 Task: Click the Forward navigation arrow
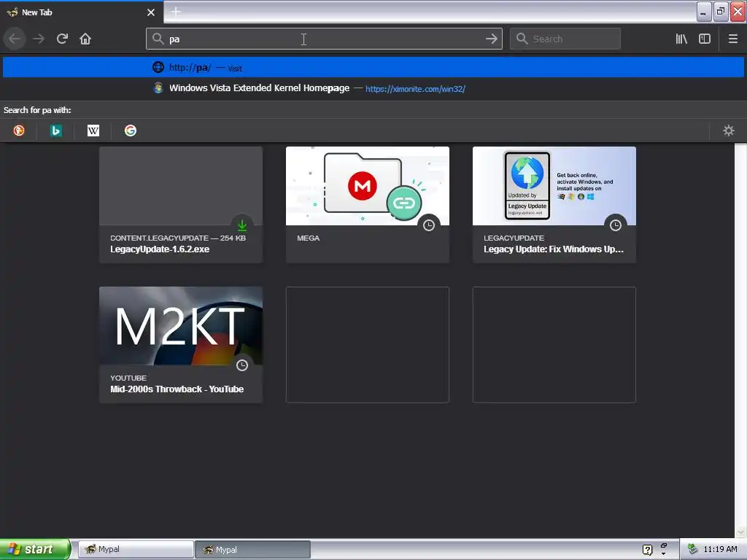coord(39,39)
